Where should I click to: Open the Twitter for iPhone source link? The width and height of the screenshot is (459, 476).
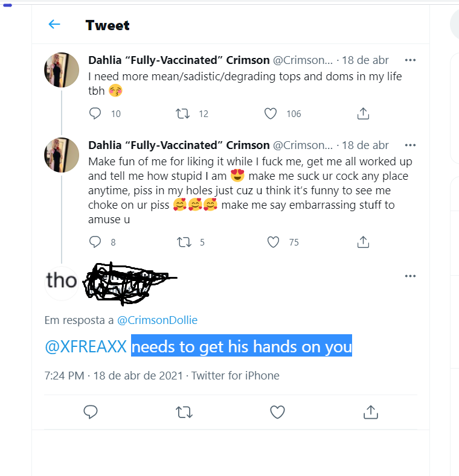(x=236, y=376)
